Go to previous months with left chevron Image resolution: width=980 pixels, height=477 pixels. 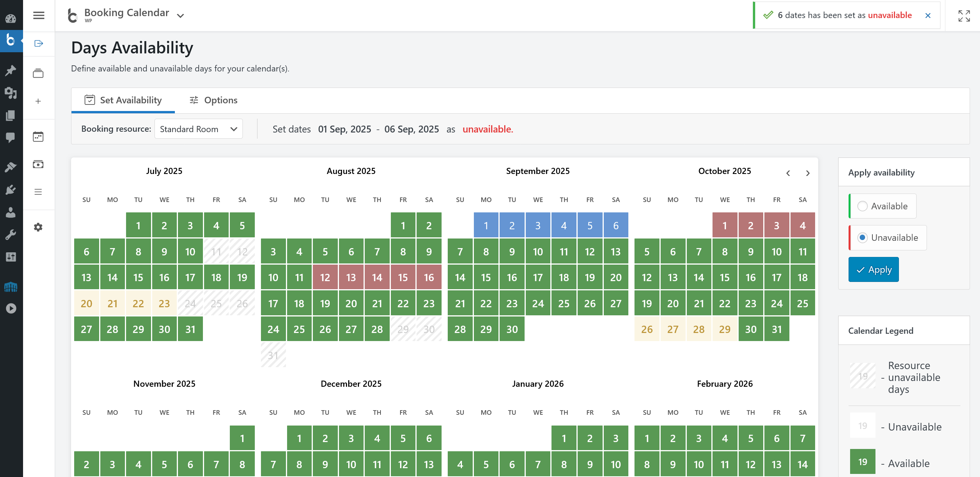click(x=788, y=173)
